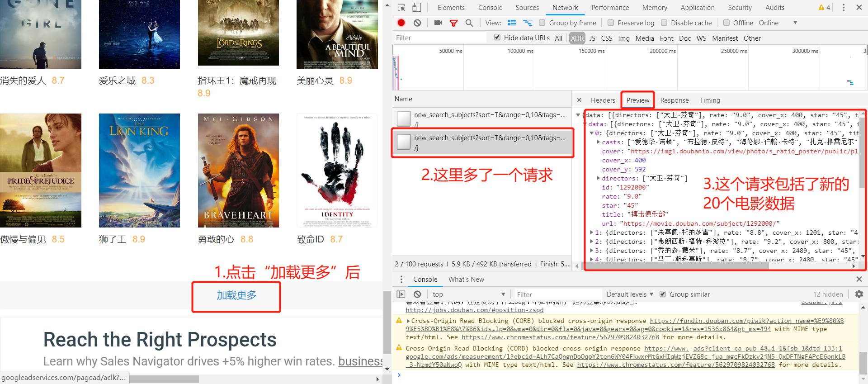This screenshot has height=384, width=868.
Task: Open the top context dropdown in console
Action: click(468, 294)
